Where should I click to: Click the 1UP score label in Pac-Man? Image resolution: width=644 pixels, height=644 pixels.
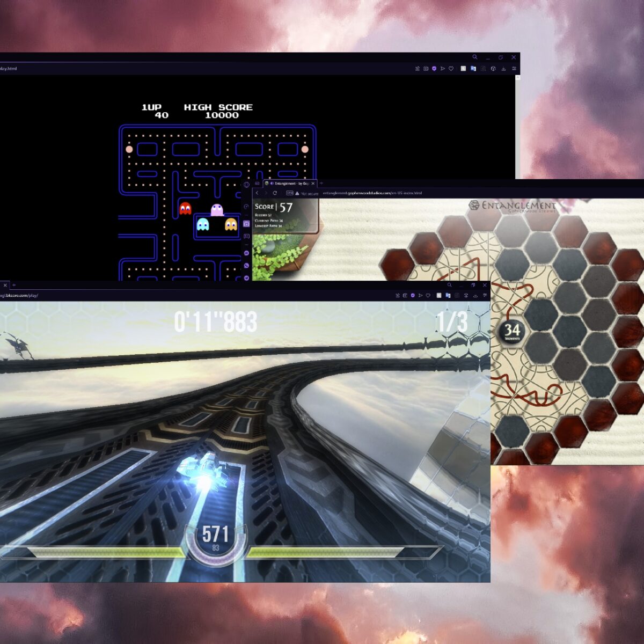tap(151, 107)
